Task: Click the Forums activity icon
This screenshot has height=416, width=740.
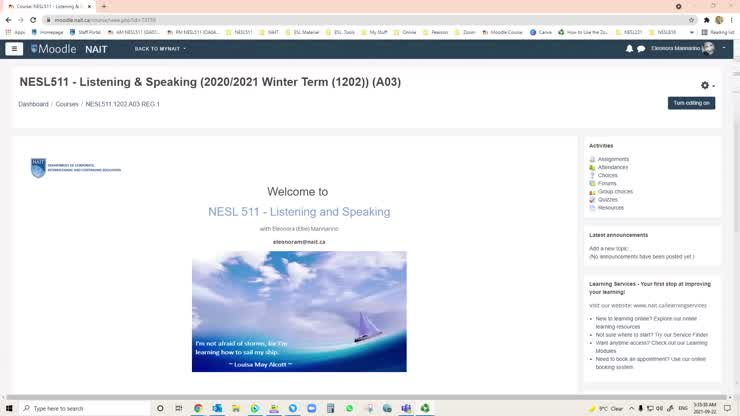Action: point(592,183)
